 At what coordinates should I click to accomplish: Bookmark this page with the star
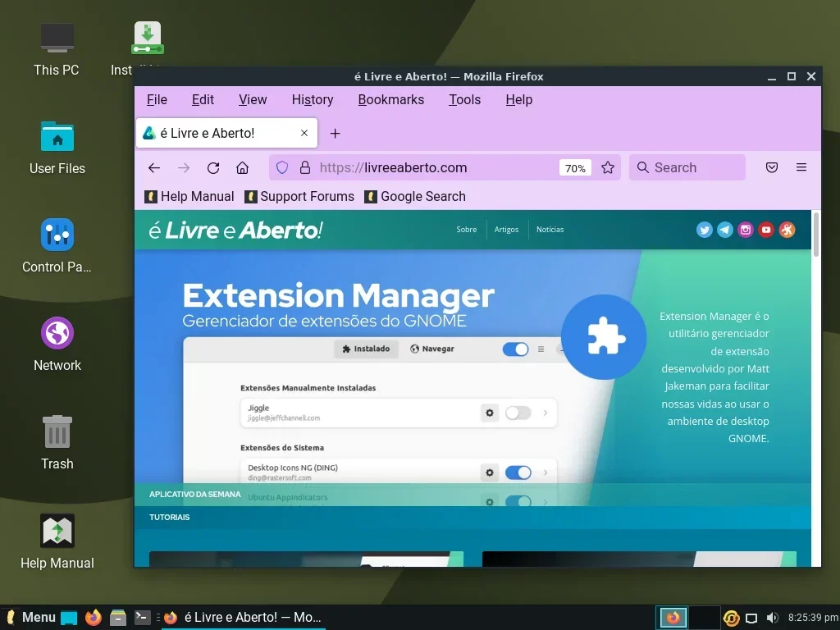(608, 167)
